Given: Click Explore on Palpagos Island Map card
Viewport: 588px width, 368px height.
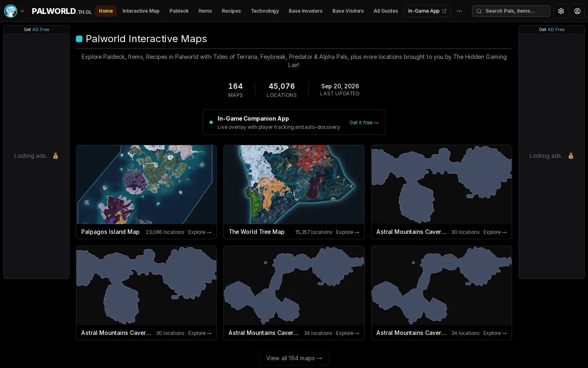Looking at the screenshot, I should point(200,232).
